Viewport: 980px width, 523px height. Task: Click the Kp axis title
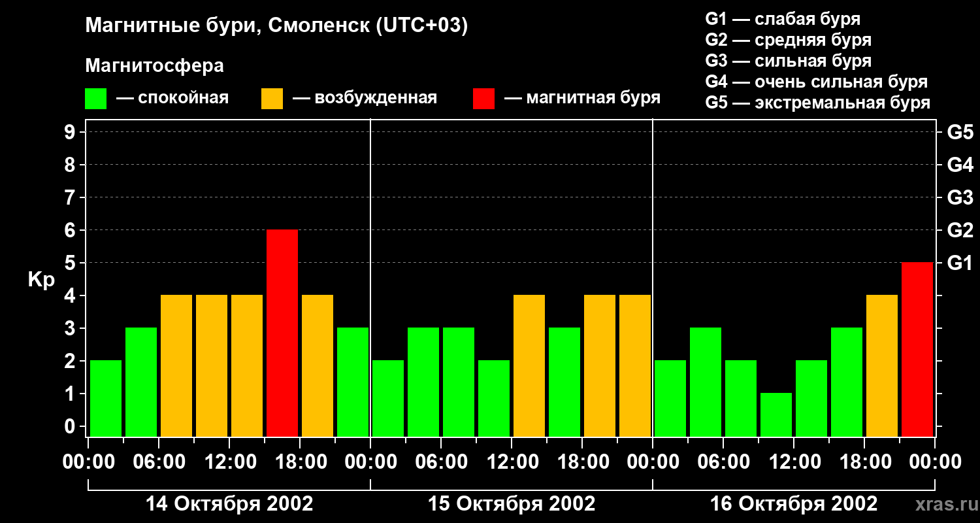(42, 280)
